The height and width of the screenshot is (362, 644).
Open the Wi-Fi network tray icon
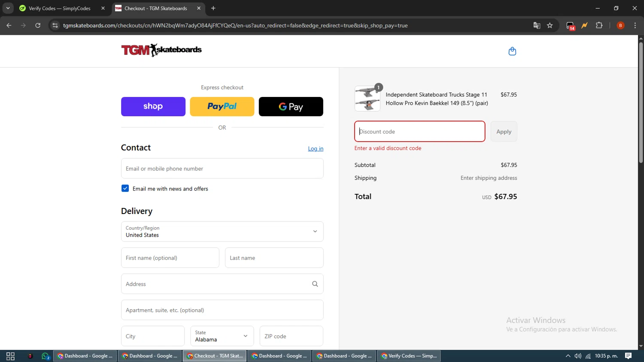pyautogui.click(x=588, y=356)
